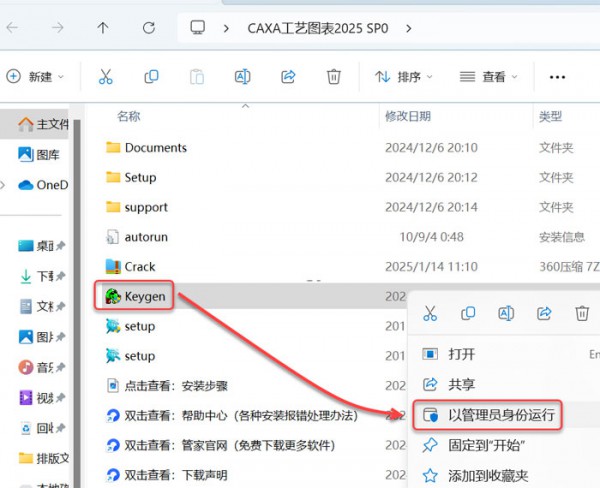Image resolution: width=600 pixels, height=488 pixels.
Task: Choose 打开 in context menu
Action: click(x=504, y=354)
